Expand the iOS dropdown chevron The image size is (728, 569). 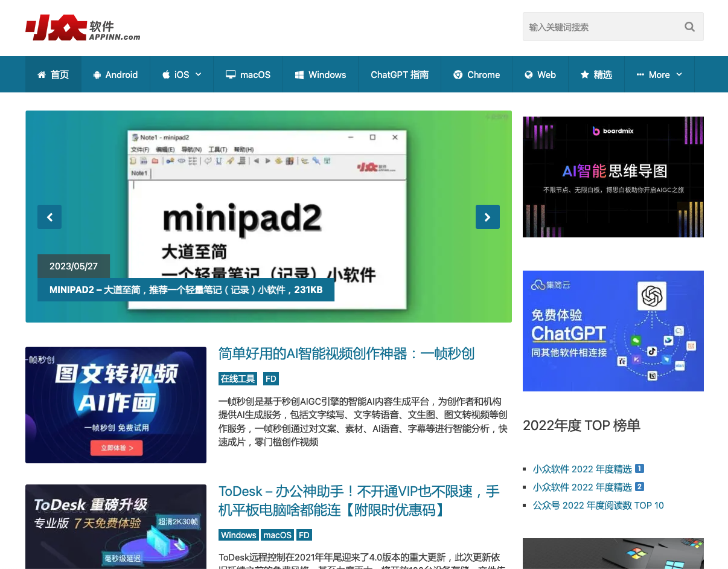[x=199, y=74]
